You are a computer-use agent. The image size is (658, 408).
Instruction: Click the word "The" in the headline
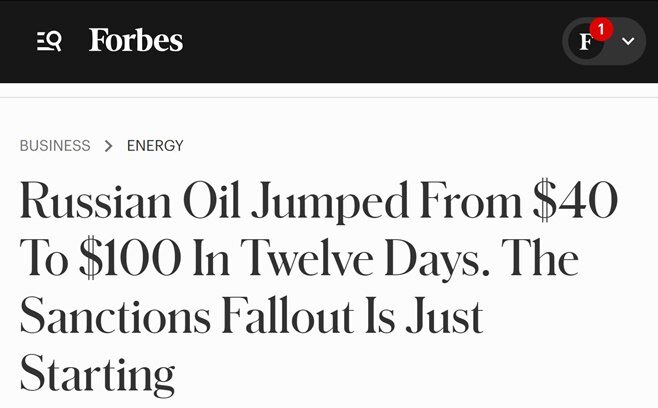[539, 260]
